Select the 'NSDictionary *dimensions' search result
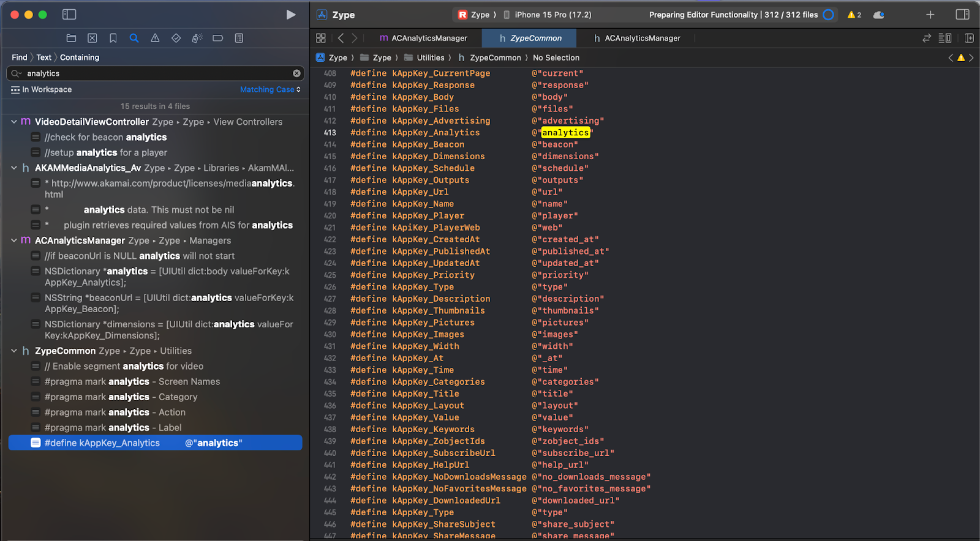Screen dimensions: 980x541 coord(155,330)
